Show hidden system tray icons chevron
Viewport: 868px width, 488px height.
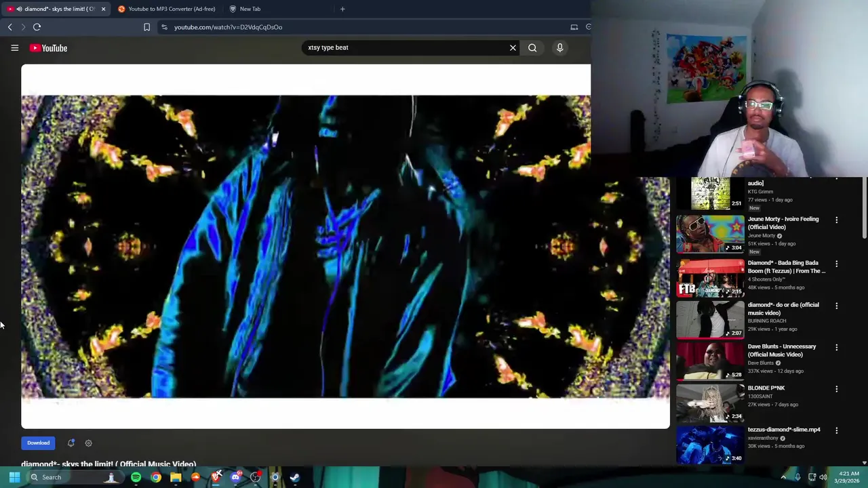coord(783,477)
